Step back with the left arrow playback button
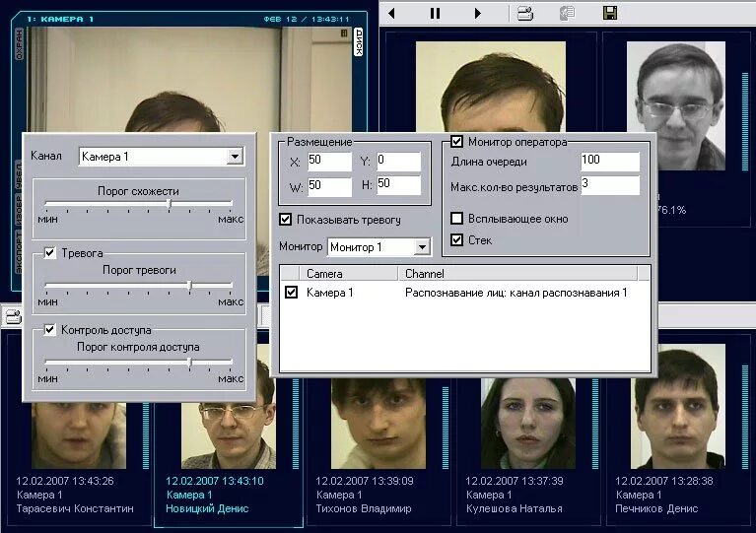756x533 pixels. pyautogui.click(x=391, y=13)
